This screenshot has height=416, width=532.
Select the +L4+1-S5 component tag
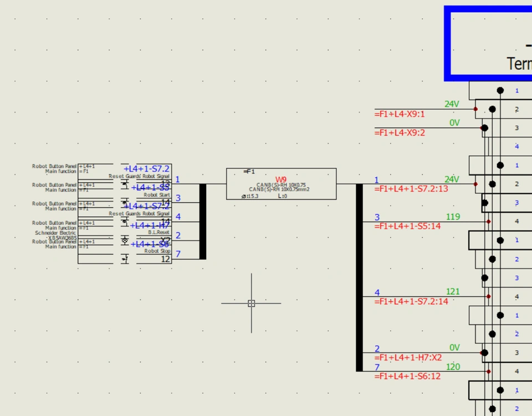click(150, 187)
